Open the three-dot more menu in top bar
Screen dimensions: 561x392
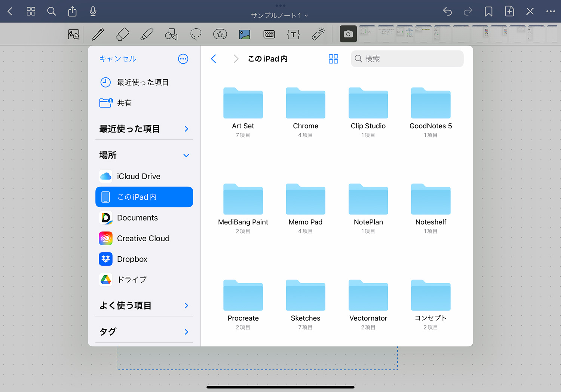(551, 11)
